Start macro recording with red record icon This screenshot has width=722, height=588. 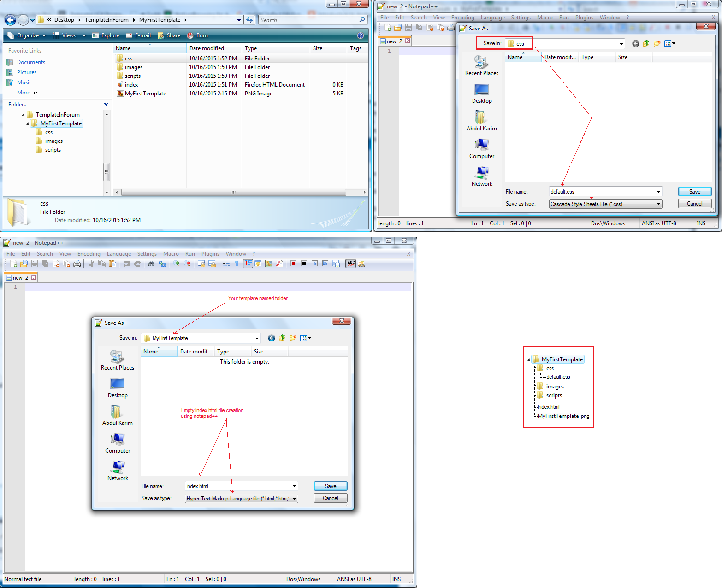click(293, 264)
